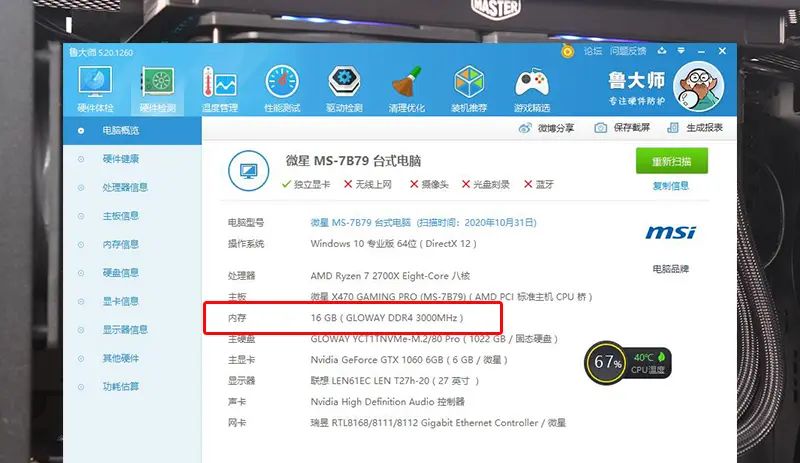Click 生成报表 to generate report
Screen dimensions: 800x463
click(695, 128)
